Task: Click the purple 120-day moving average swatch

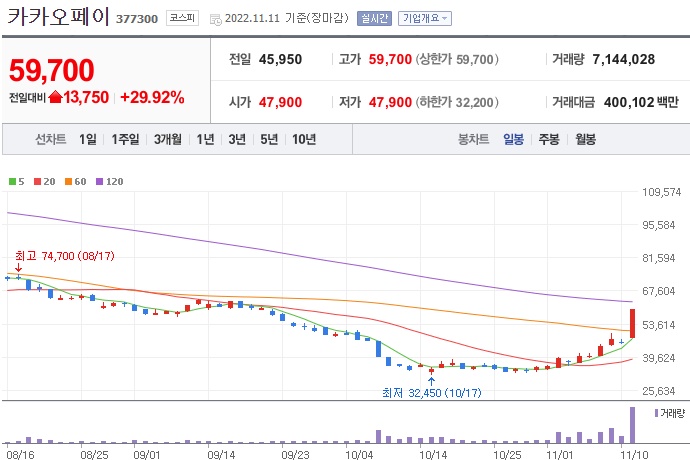Action: (x=99, y=181)
